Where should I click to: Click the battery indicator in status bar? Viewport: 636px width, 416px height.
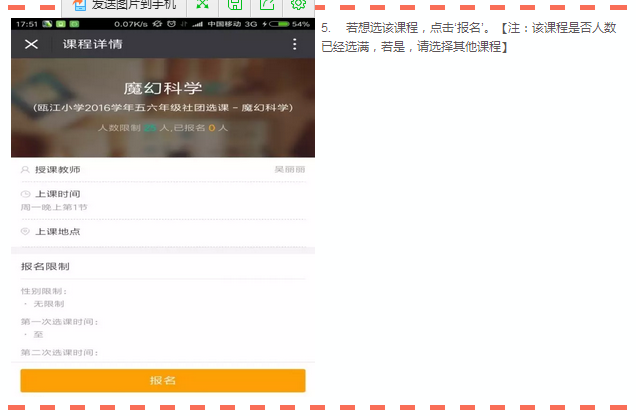(x=279, y=24)
